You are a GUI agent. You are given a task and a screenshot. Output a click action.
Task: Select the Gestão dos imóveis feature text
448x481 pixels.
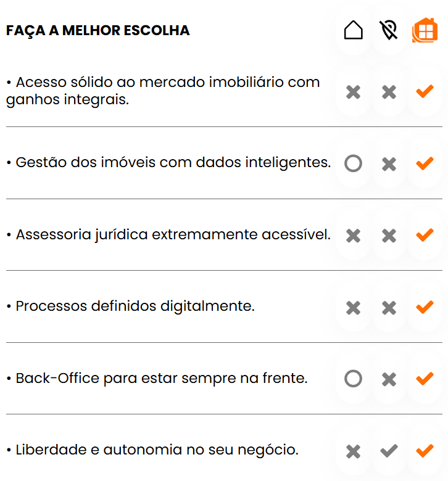[168, 163]
